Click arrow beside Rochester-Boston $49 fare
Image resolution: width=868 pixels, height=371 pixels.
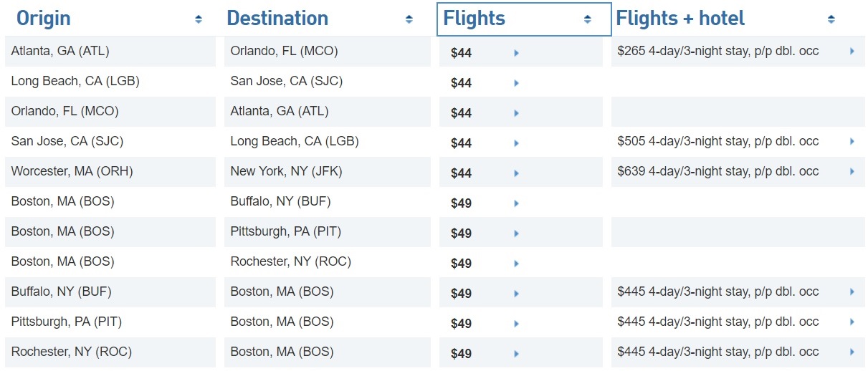(516, 354)
